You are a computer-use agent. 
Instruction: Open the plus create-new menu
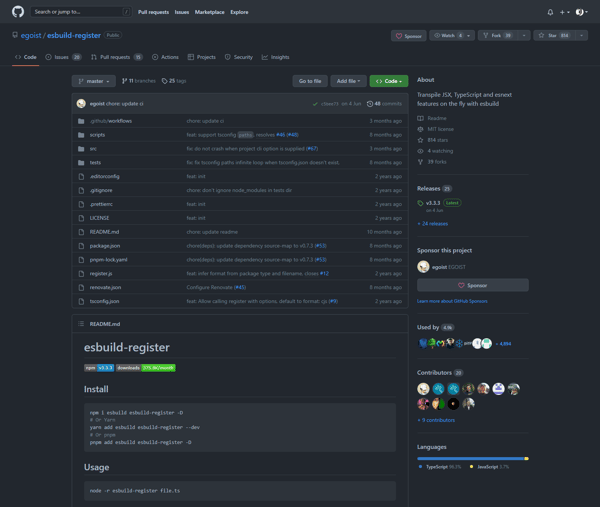click(x=564, y=12)
